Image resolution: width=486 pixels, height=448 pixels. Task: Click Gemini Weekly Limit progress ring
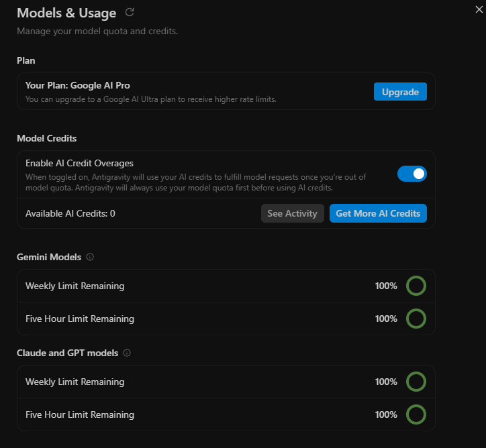click(x=416, y=286)
